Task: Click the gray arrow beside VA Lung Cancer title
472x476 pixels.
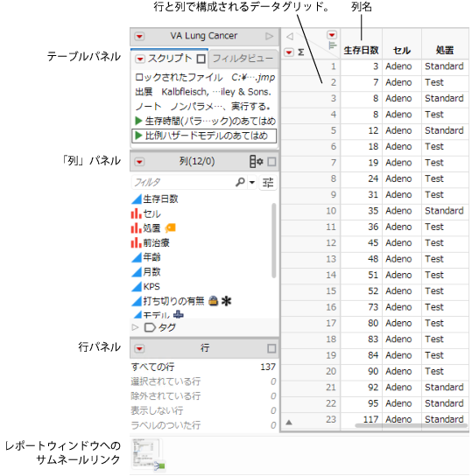Action: pyautogui.click(x=269, y=37)
